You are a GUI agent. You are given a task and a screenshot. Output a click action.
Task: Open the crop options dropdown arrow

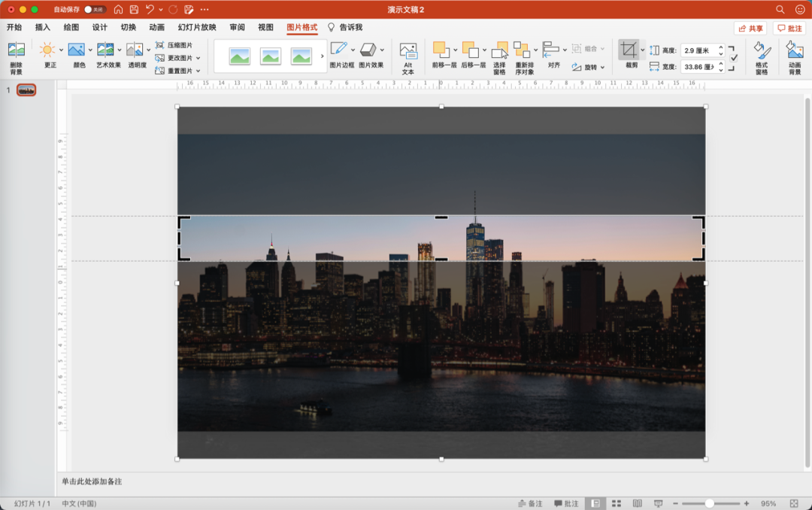(643, 50)
